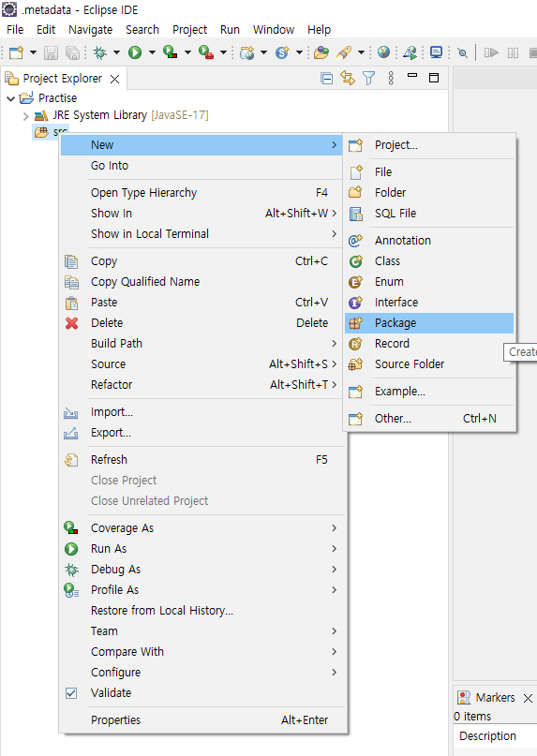537x756 pixels.
Task: Click the globe web browser toolbar icon
Action: tap(383, 52)
